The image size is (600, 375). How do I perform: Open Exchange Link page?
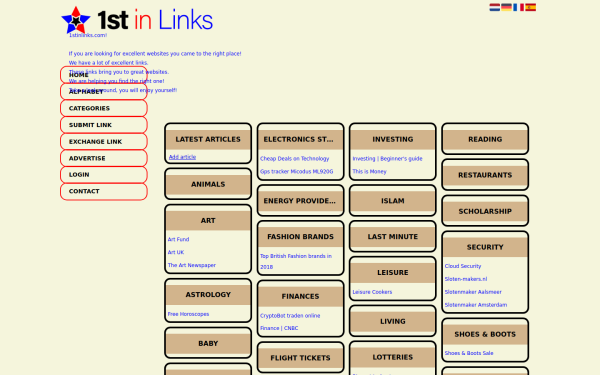tap(104, 142)
